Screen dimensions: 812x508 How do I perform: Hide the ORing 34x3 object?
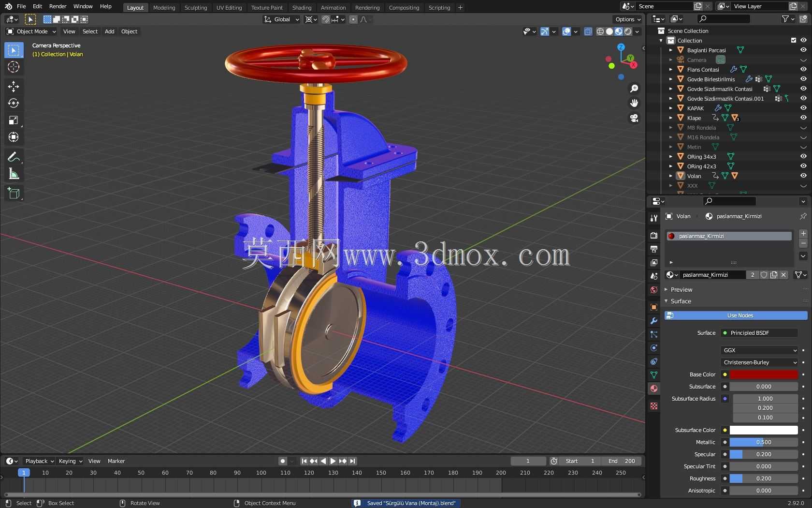pyautogui.click(x=803, y=156)
